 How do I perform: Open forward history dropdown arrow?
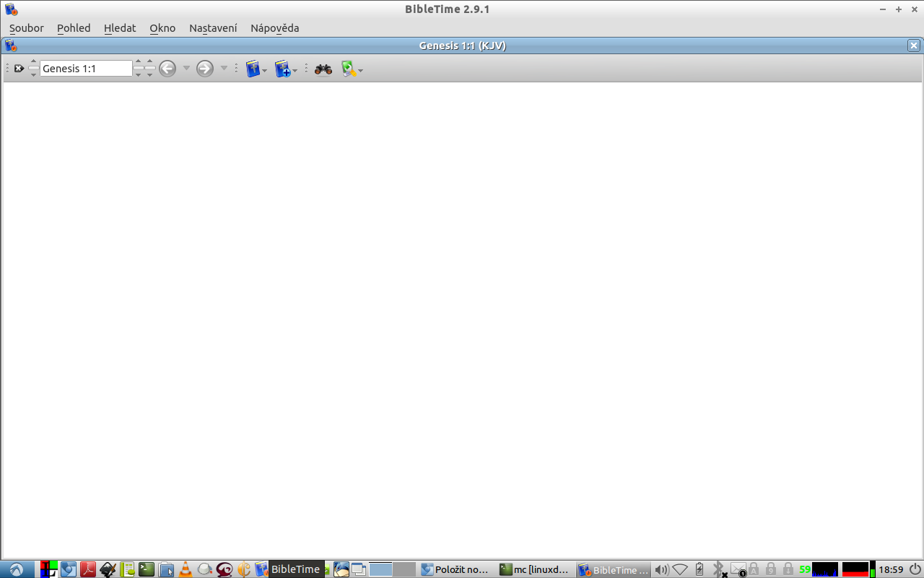224,69
